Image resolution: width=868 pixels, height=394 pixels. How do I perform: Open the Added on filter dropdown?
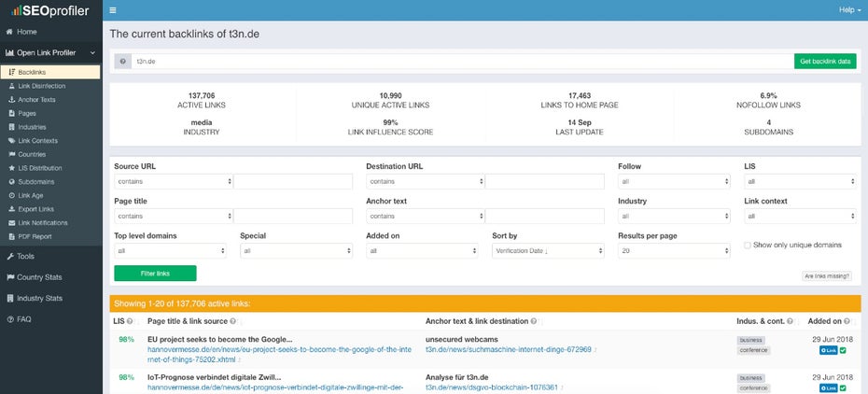pyautogui.click(x=422, y=250)
